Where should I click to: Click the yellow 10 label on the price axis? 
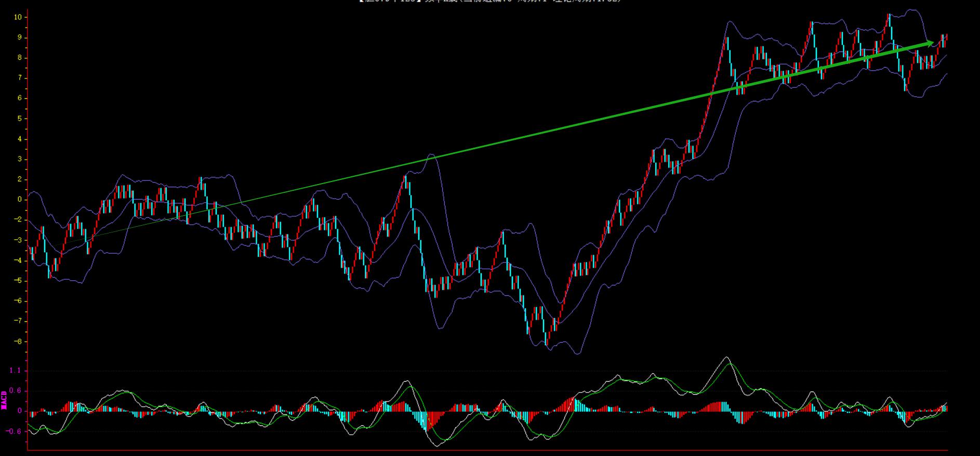(18, 17)
